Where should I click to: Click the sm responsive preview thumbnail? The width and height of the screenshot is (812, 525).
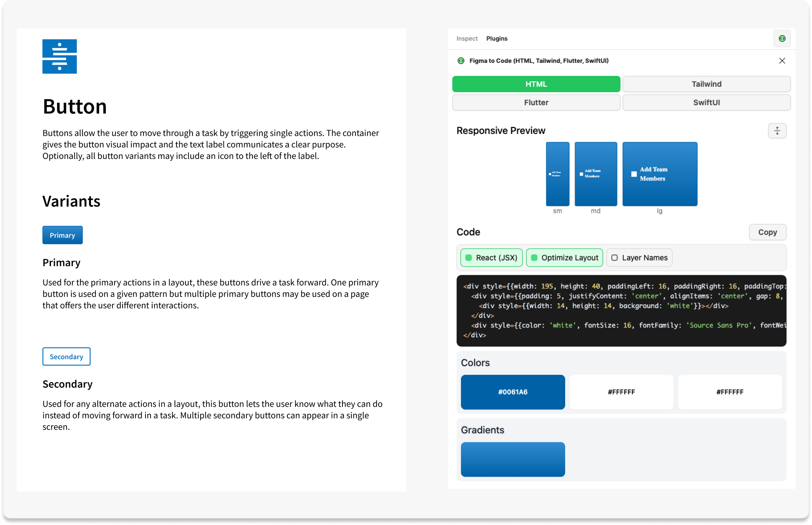click(x=557, y=174)
